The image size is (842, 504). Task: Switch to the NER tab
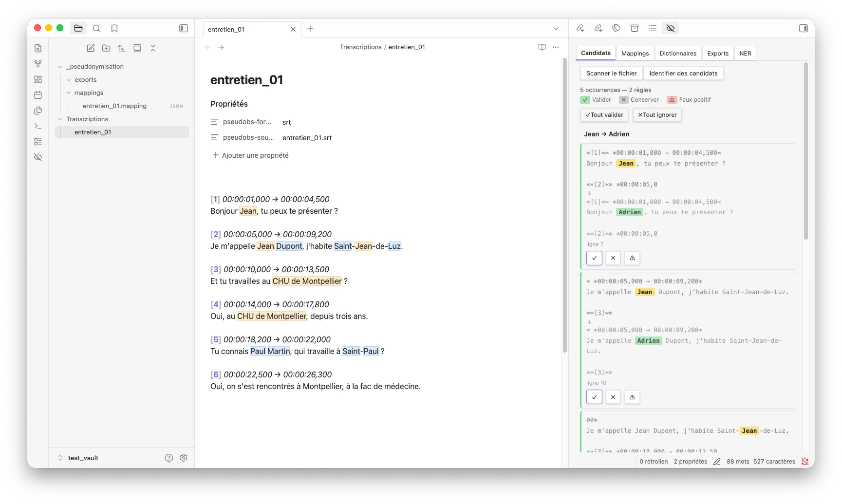(745, 54)
